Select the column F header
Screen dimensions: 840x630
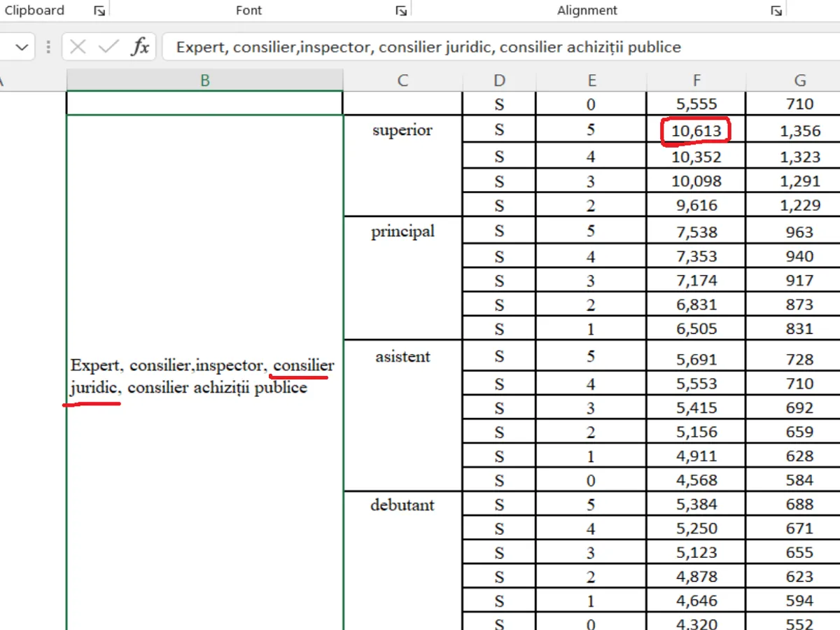pos(696,80)
